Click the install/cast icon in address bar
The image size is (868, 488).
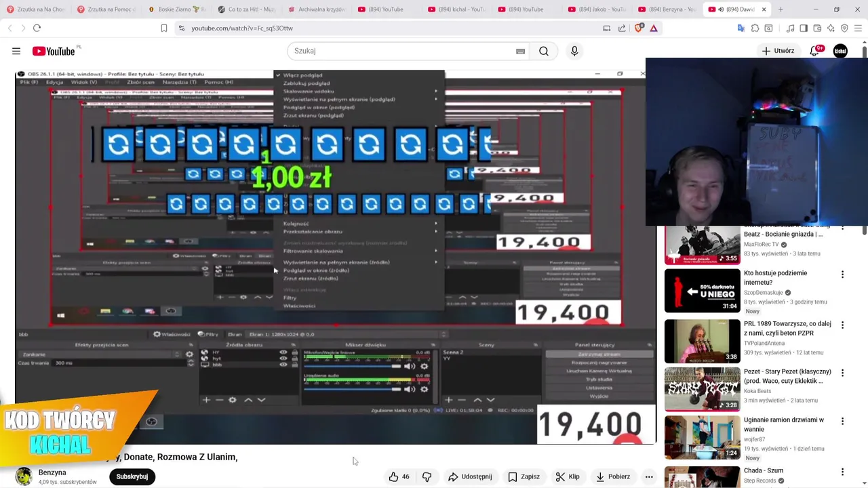pos(607,28)
